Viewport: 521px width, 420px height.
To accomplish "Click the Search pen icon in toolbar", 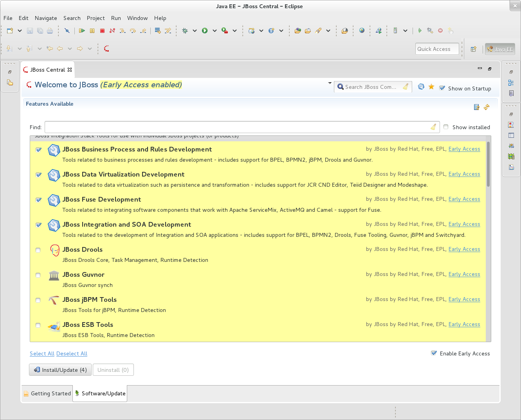I will (319, 31).
